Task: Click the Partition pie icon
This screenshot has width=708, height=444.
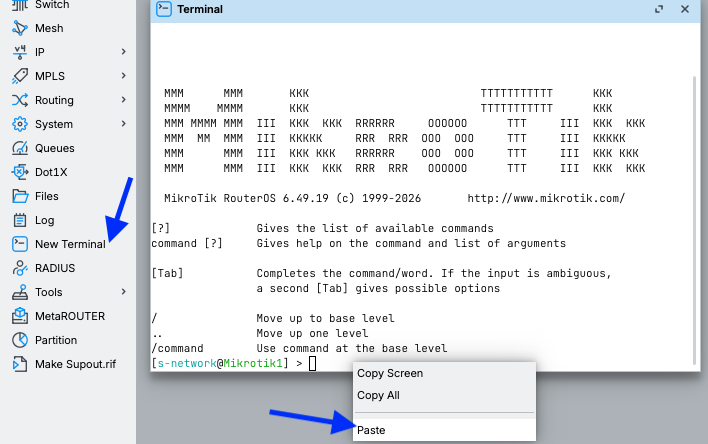Action: pos(20,340)
